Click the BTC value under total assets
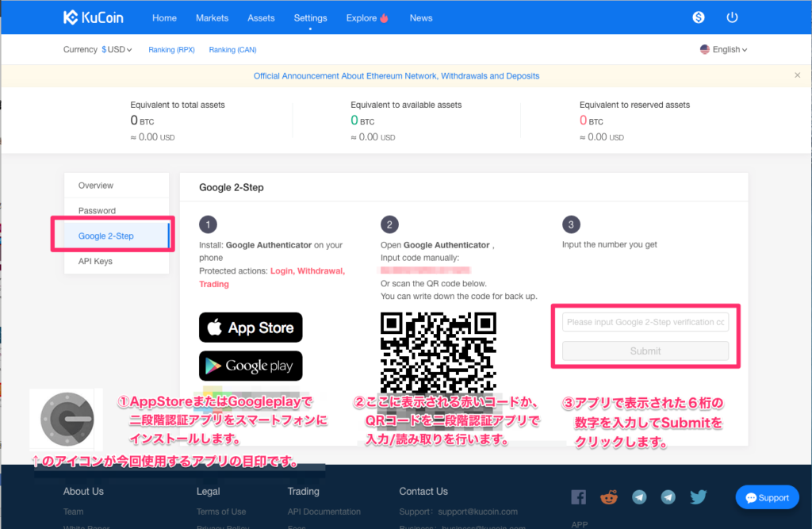 (142, 121)
